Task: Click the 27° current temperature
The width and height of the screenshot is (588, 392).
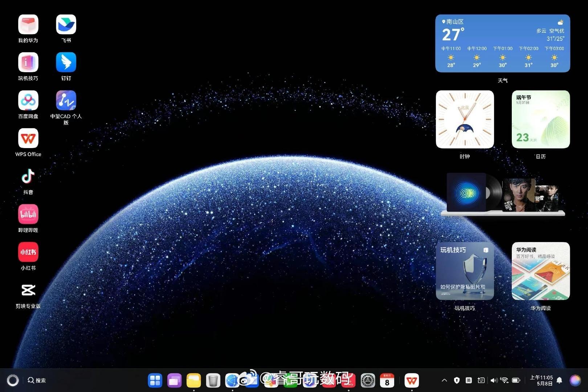Action: 453,35
